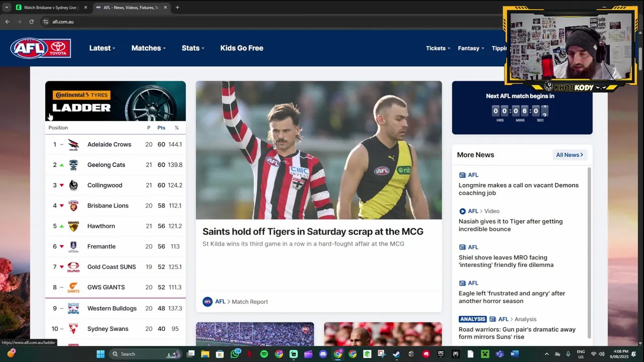644x362 pixels.
Task: Click ENG US language indicator
Action: (x=581, y=354)
